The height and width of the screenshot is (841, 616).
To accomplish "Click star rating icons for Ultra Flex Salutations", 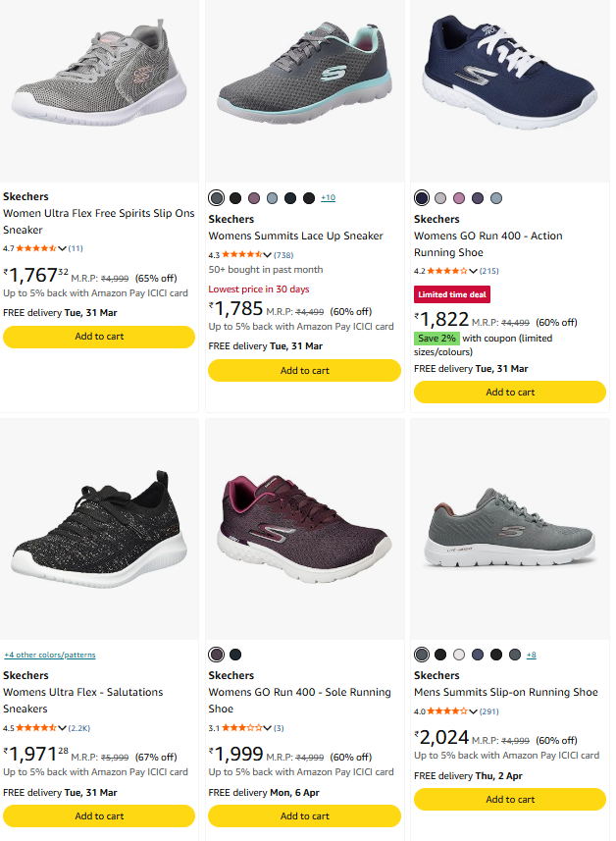I will coord(35,728).
